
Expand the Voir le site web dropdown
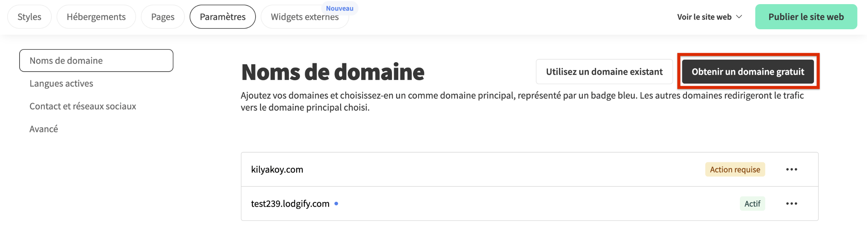pos(709,17)
